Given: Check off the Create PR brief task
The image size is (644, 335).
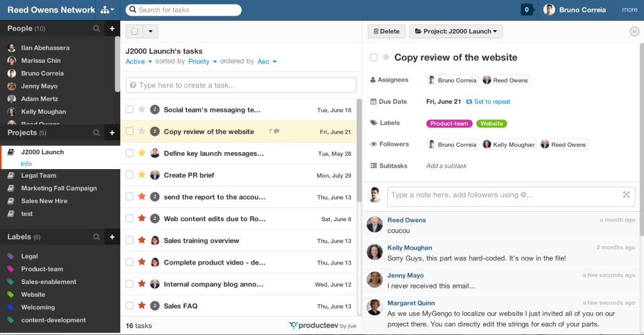Looking at the screenshot, I should pyautogui.click(x=130, y=175).
